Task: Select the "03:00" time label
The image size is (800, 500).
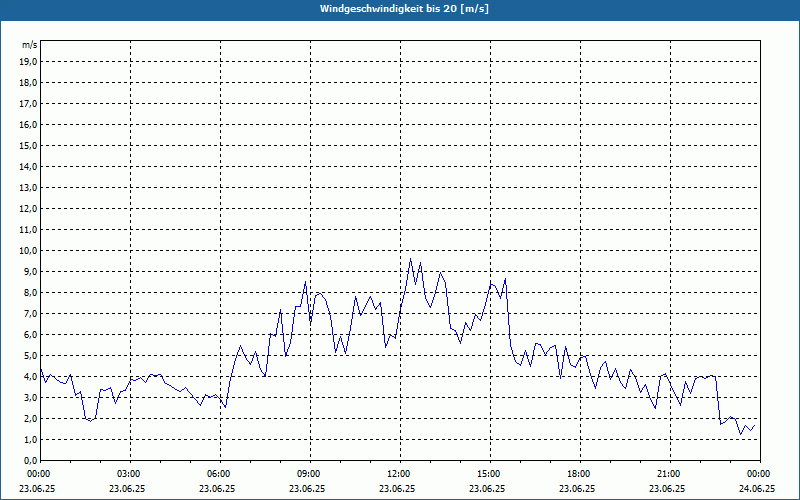Action: pyautogui.click(x=130, y=474)
